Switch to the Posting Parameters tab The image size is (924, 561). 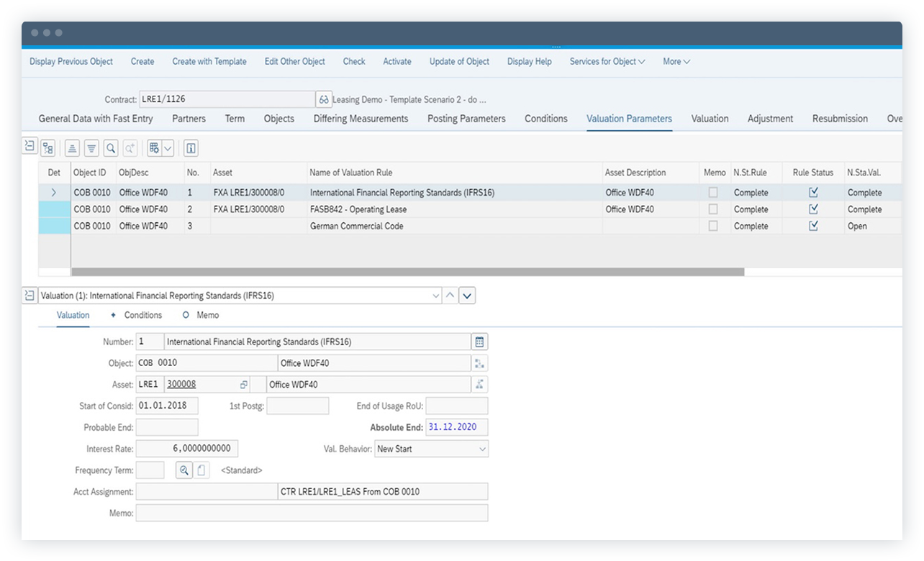point(465,119)
